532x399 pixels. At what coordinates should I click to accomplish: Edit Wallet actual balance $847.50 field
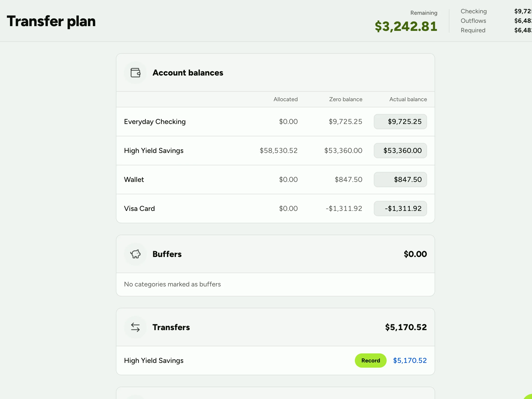pos(400,179)
